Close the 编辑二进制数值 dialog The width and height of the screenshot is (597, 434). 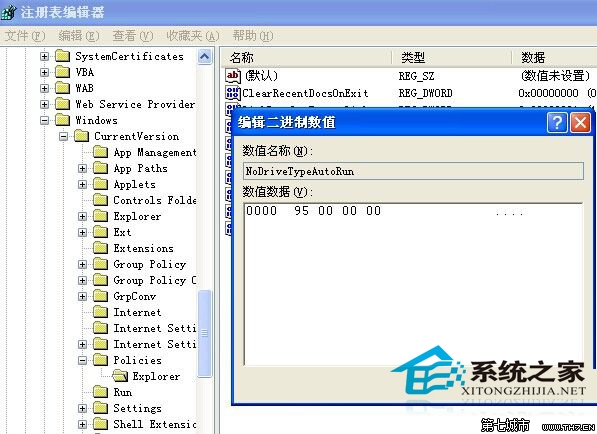coord(580,123)
